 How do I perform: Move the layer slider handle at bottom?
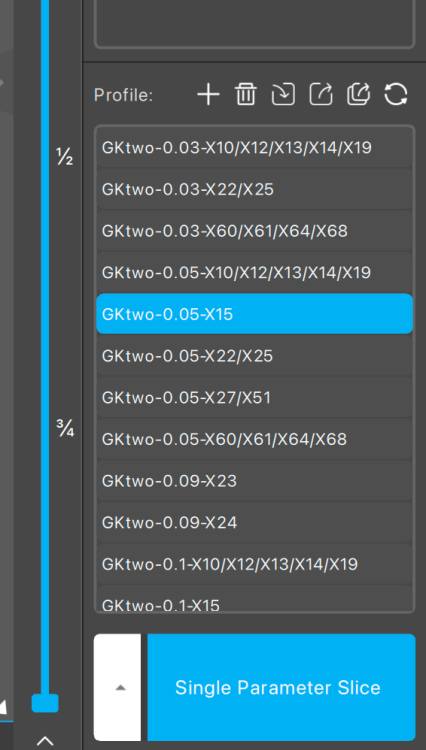coord(45,703)
